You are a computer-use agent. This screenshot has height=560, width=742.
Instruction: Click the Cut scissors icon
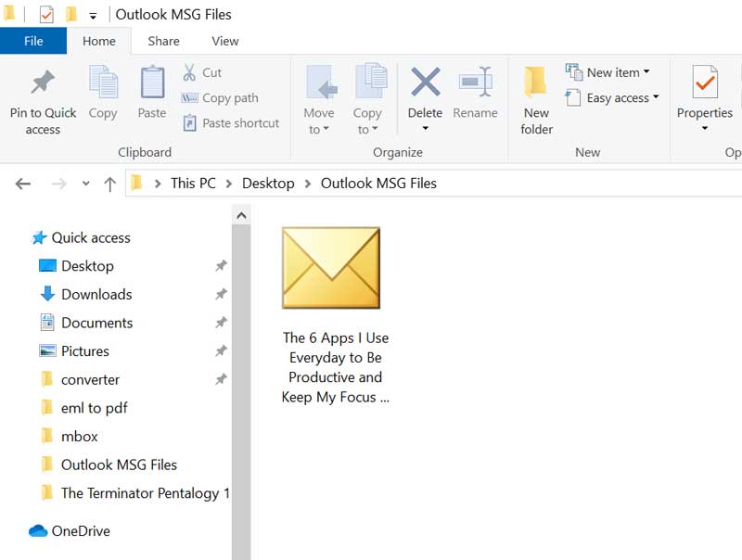coord(189,73)
